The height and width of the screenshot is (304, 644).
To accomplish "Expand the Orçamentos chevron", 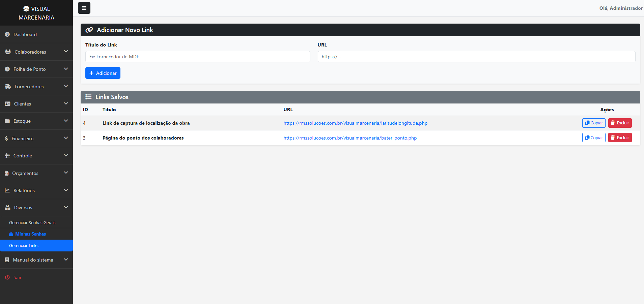I will click(66, 173).
